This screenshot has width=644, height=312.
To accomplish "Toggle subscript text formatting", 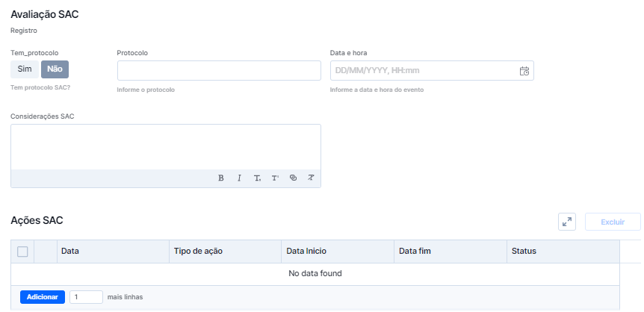I will [x=257, y=178].
